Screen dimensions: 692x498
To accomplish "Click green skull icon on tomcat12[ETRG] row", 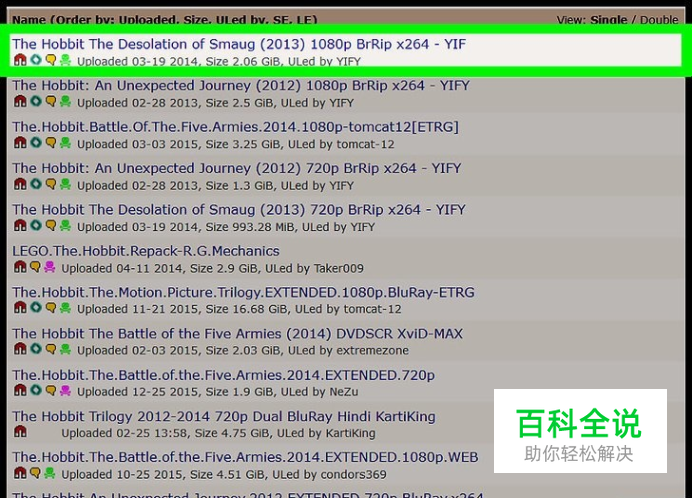I will [x=65, y=143].
